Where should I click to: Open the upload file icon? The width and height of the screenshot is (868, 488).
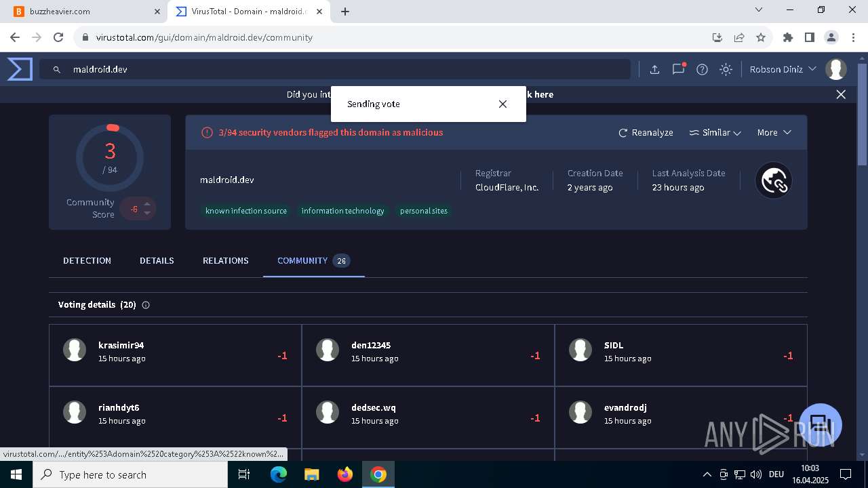coord(654,69)
